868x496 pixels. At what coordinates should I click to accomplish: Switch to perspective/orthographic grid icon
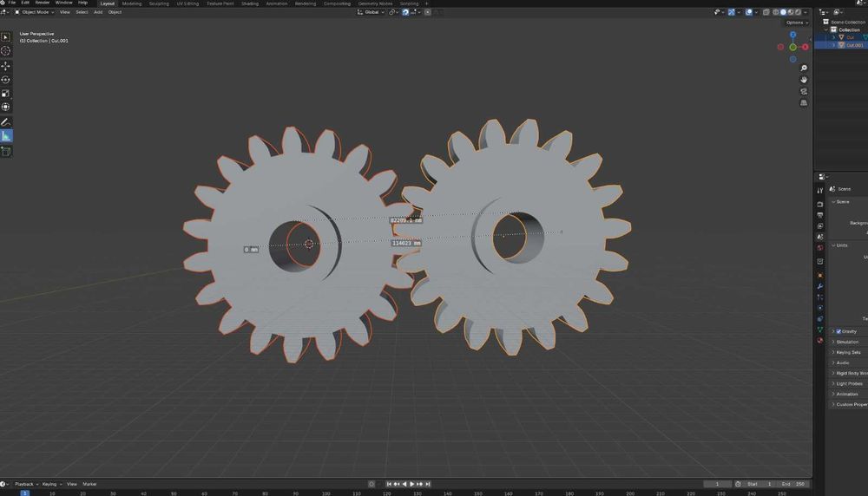[804, 102]
